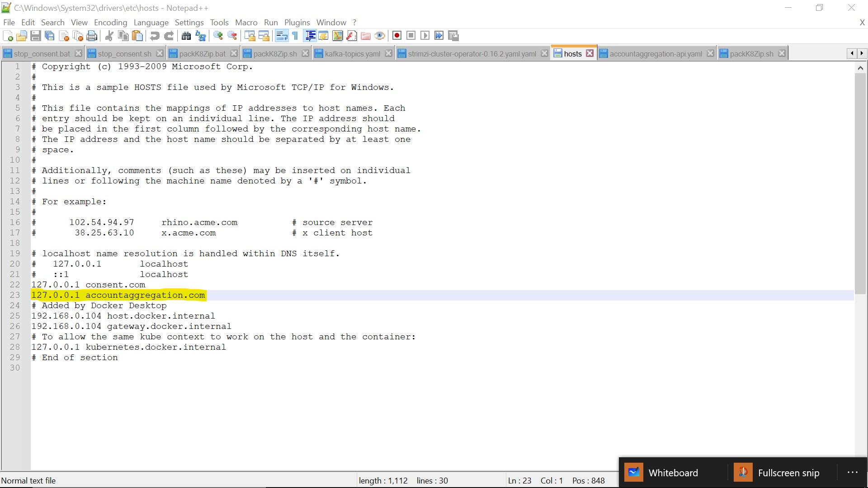Screen dimensions: 868x488
Task: Toggle Word wrap toolbar button
Action: point(282,36)
